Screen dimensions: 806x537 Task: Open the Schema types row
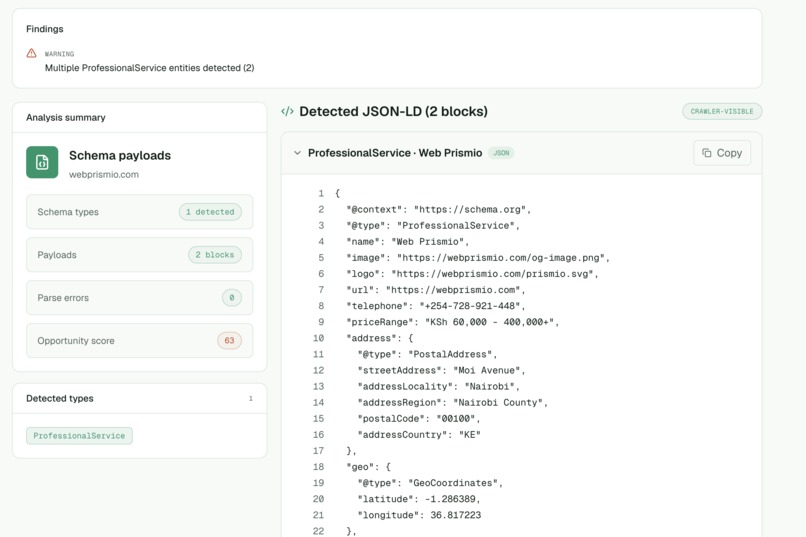click(139, 212)
